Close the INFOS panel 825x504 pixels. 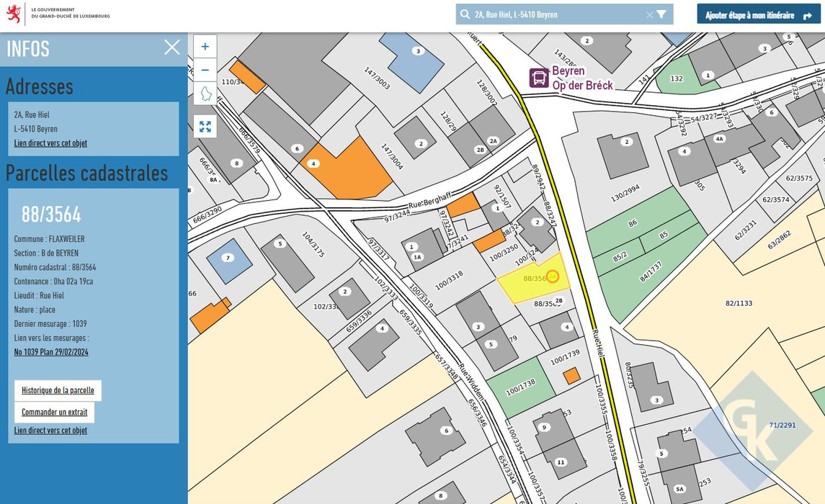tap(172, 48)
